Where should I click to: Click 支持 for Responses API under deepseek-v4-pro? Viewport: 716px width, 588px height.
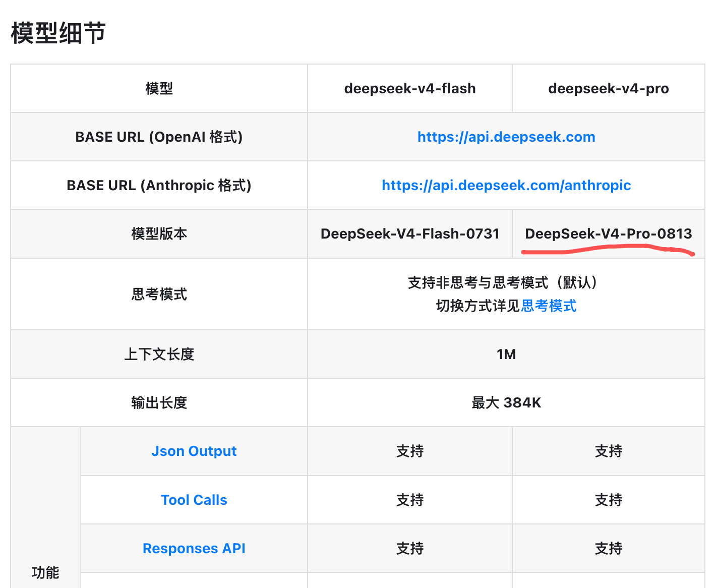coord(609,548)
